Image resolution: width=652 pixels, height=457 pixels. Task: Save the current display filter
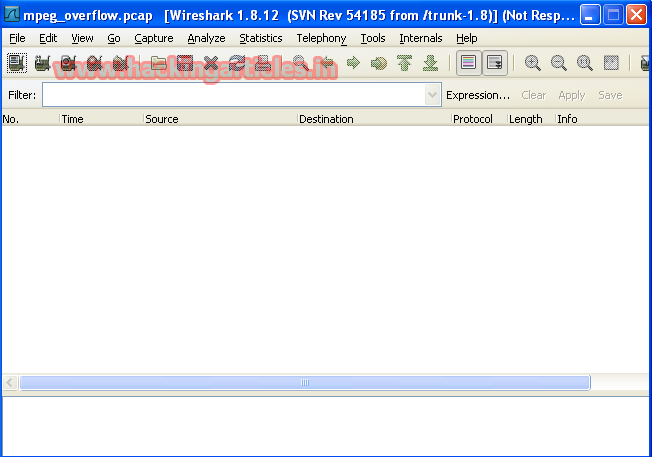610,95
